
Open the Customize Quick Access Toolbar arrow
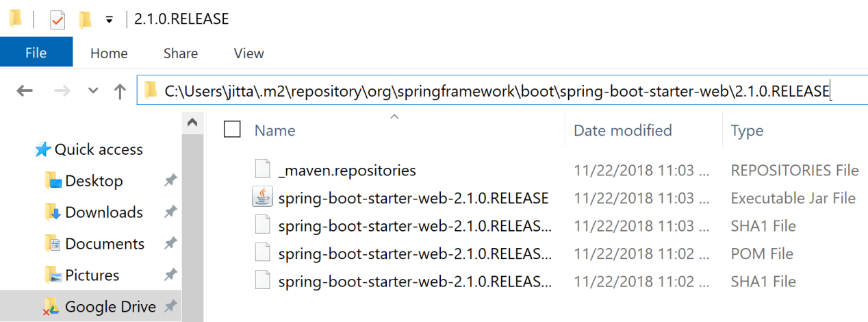point(109,20)
